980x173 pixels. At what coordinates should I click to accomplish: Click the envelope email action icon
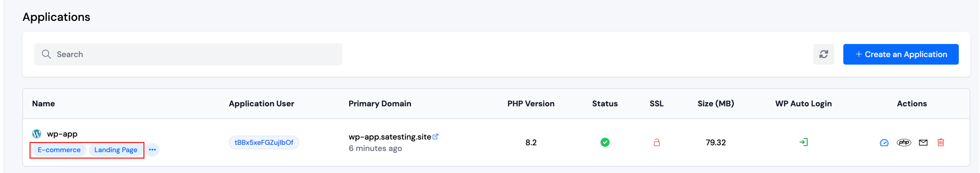click(923, 143)
